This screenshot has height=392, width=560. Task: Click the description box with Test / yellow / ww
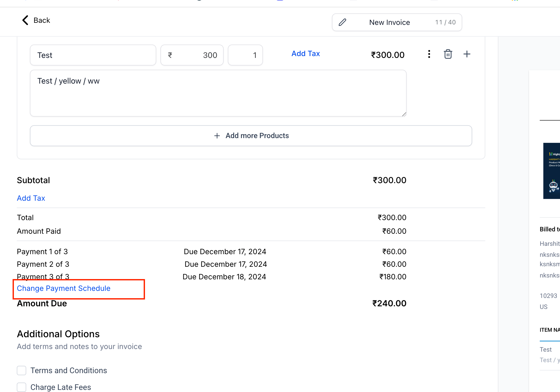pyautogui.click(x=218, y=93)
